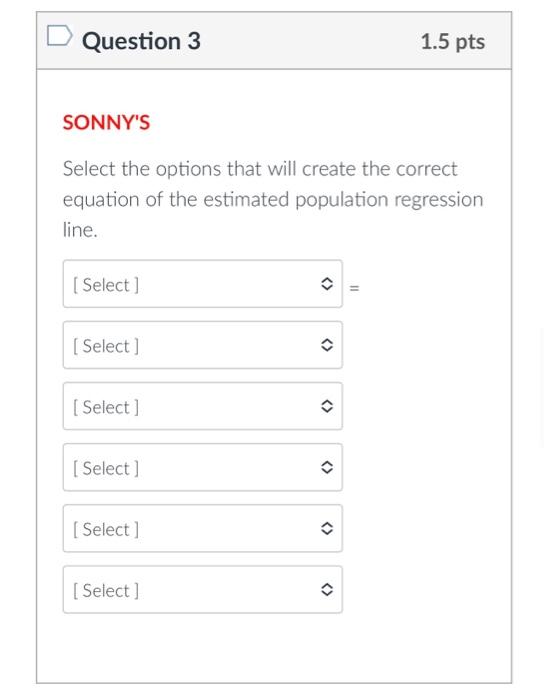Click the Question 3 heading
The width and height of the screenshot is (549, 700).
click(141, 42)
